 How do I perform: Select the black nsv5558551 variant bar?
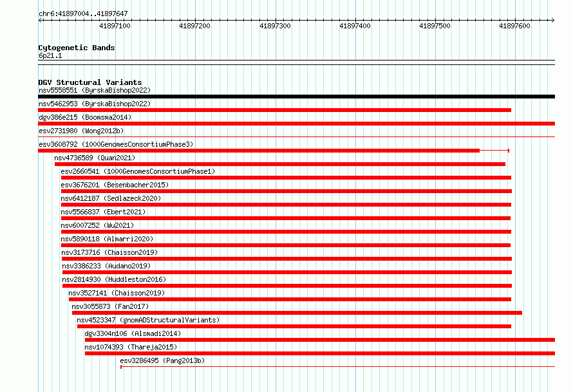296,97
